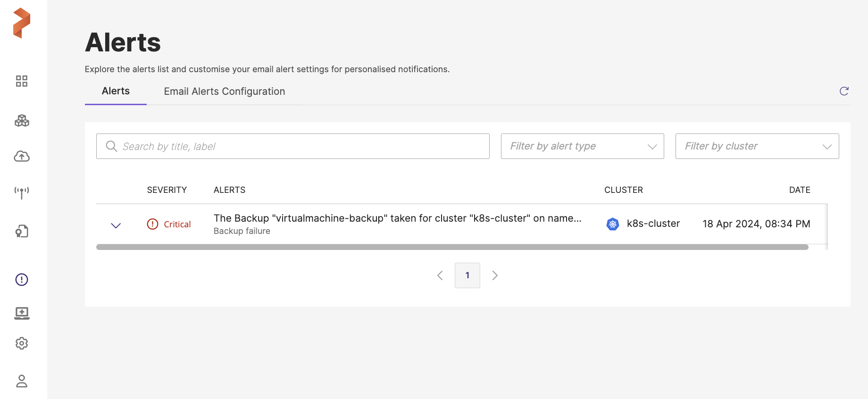Open the cloud upload backup icon
The image size is (868, 399).
22,157
